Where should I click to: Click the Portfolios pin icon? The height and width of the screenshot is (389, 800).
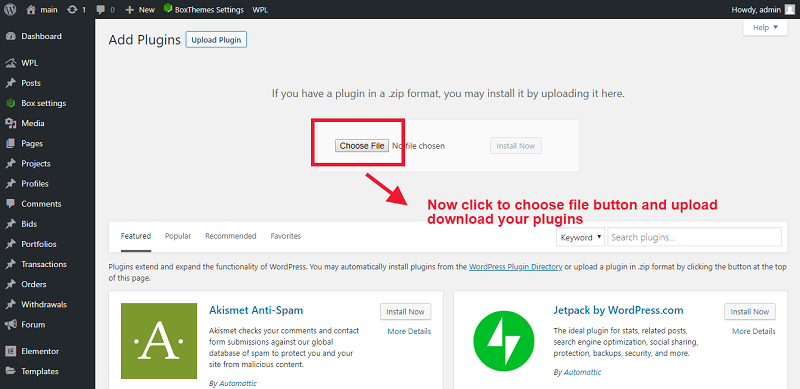[10, 244]
